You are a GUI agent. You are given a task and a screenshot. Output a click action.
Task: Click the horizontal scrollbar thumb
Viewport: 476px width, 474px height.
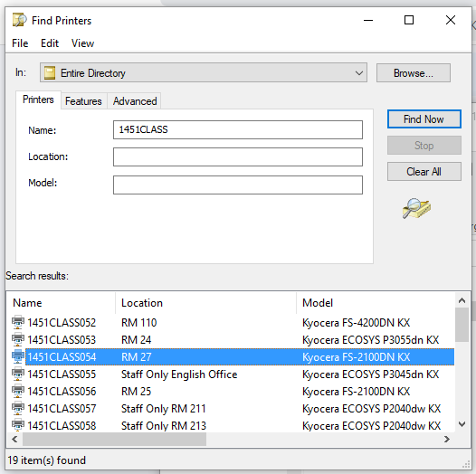114,439
